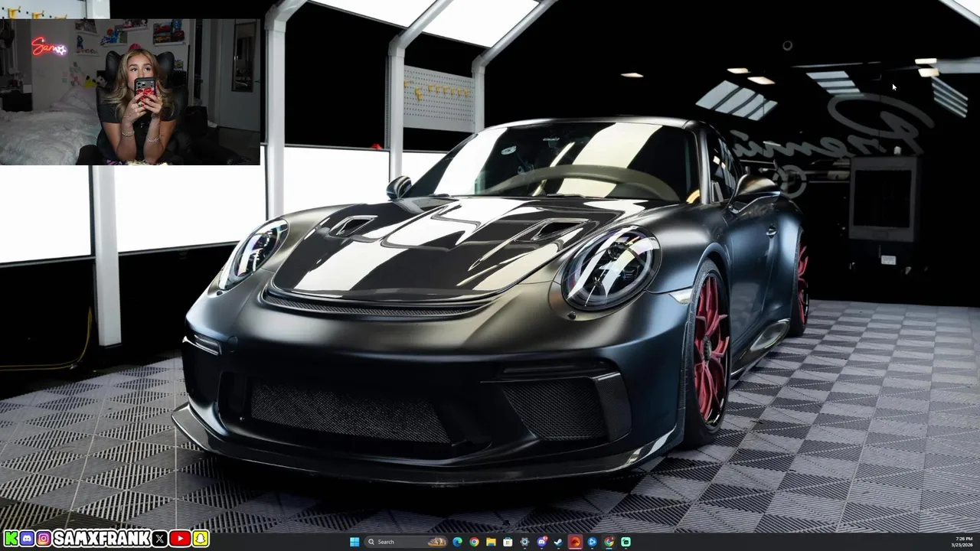980x551 pixels.
Task: Open the green app icon at the taskbar end
Action: (626, 542)
